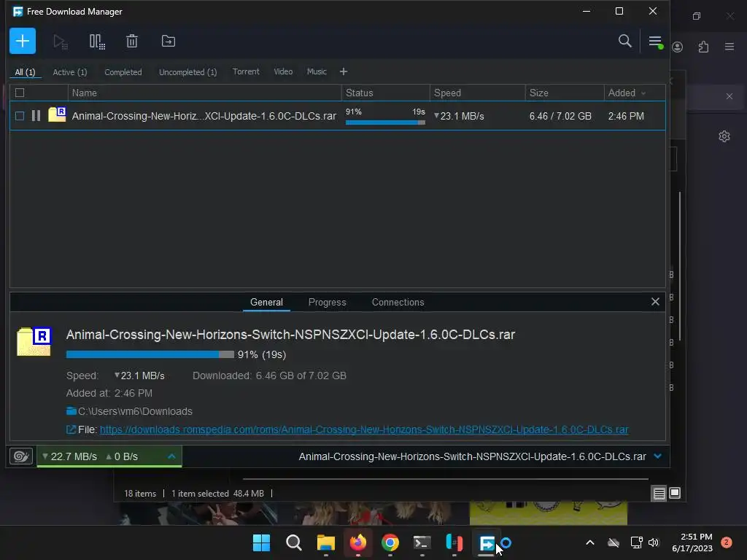Sort by Speed column header
This screenshot has height=560, width=747.
coord(477,93)
